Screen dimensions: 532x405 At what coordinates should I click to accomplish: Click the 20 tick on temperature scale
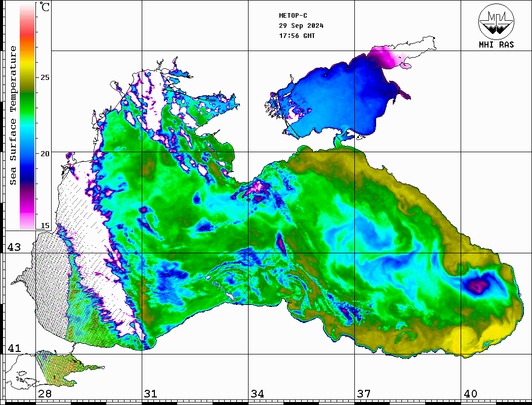45,154
